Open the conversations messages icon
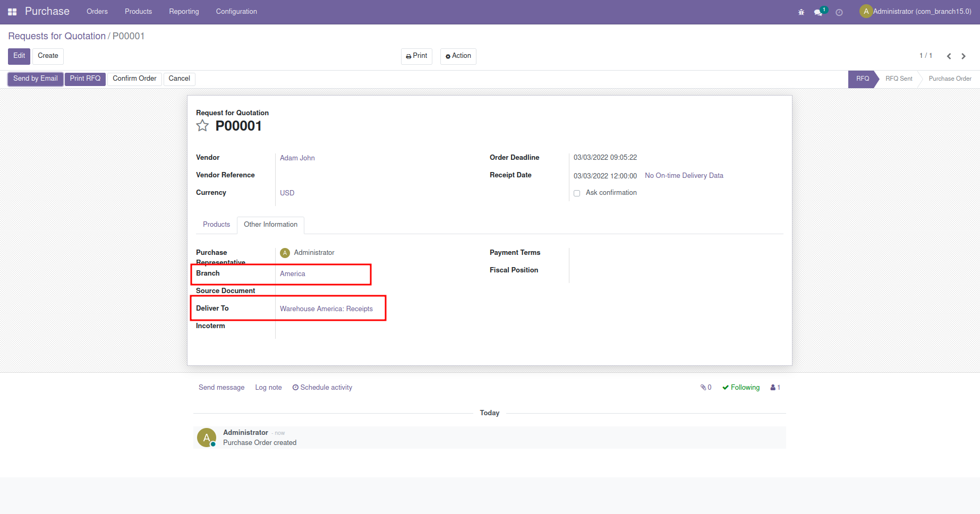980x514 pixels. pos(819,12)
